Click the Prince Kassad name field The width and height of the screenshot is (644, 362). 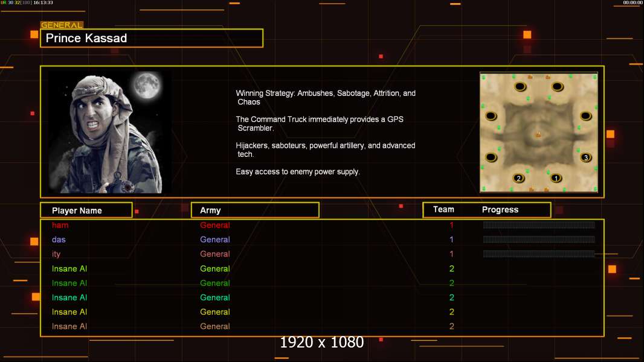click(x=152, y=38)
